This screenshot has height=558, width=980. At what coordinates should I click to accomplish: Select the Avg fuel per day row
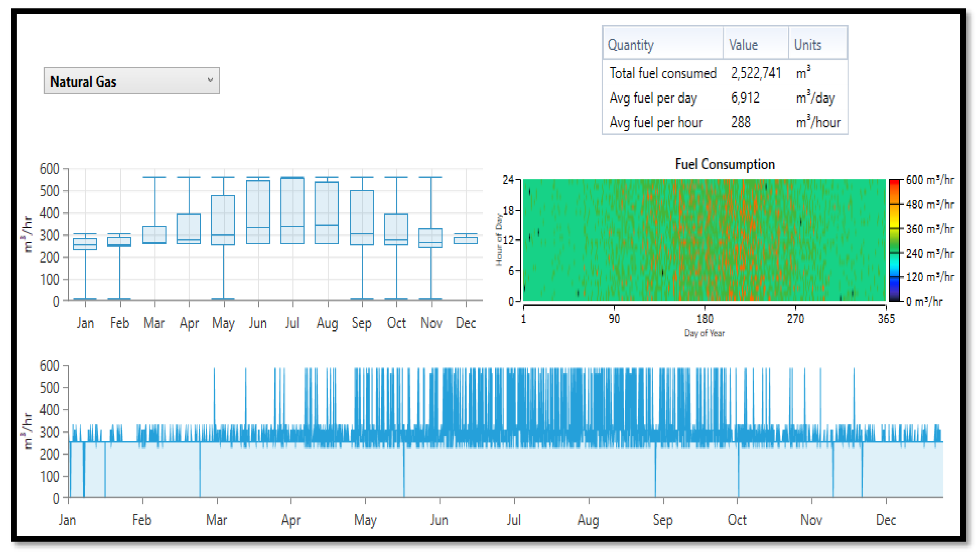(x=653, y=98)
